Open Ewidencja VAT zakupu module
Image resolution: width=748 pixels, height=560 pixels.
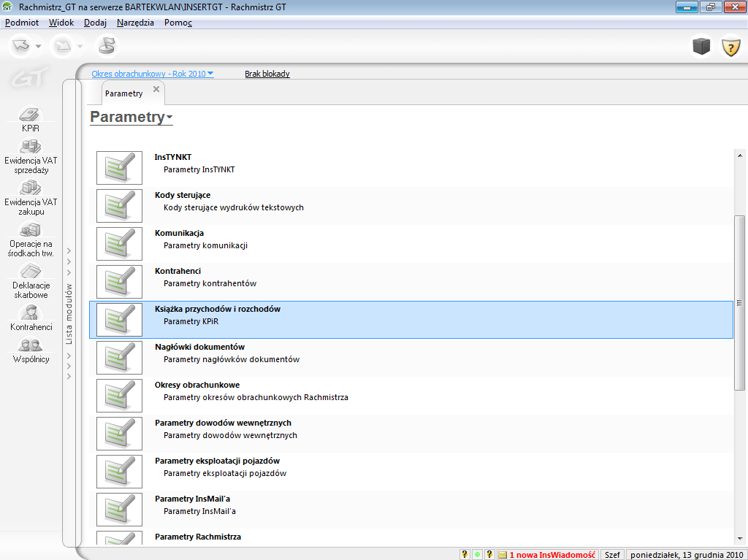click(30, 196)
